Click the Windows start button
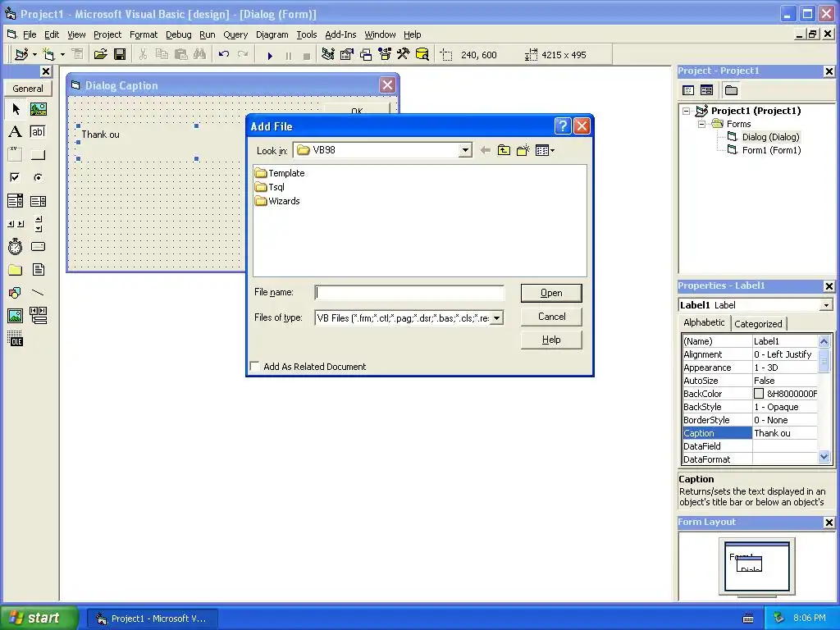 coord(39,618)
